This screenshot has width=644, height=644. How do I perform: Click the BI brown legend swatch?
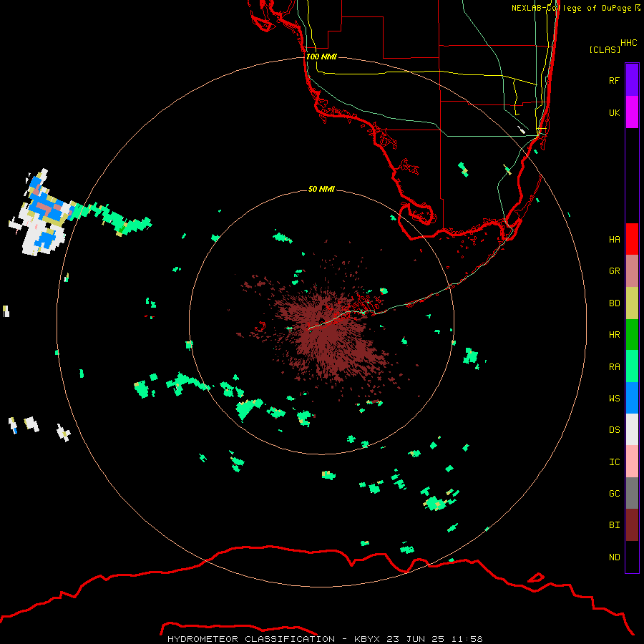pos(632,525)
